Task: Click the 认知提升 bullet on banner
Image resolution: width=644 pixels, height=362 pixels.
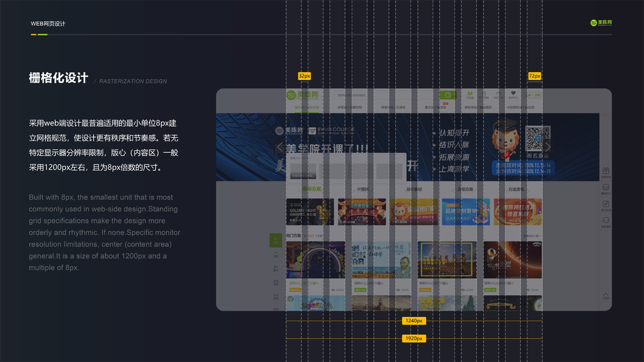Action: click(453, 133)
